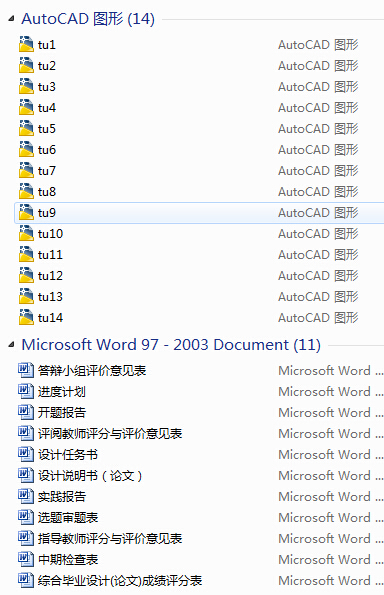Select the AutoCAD icon of tu10
384x595 pixels.
tap(26, 233)
